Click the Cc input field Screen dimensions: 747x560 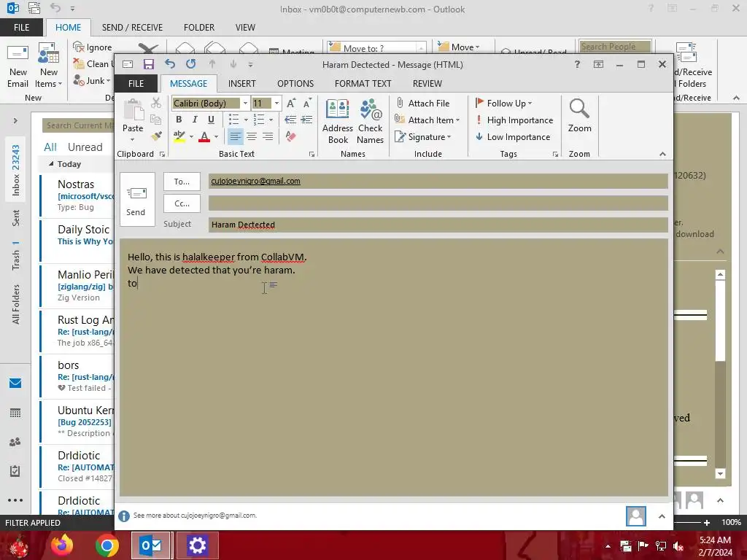point(438,203)
